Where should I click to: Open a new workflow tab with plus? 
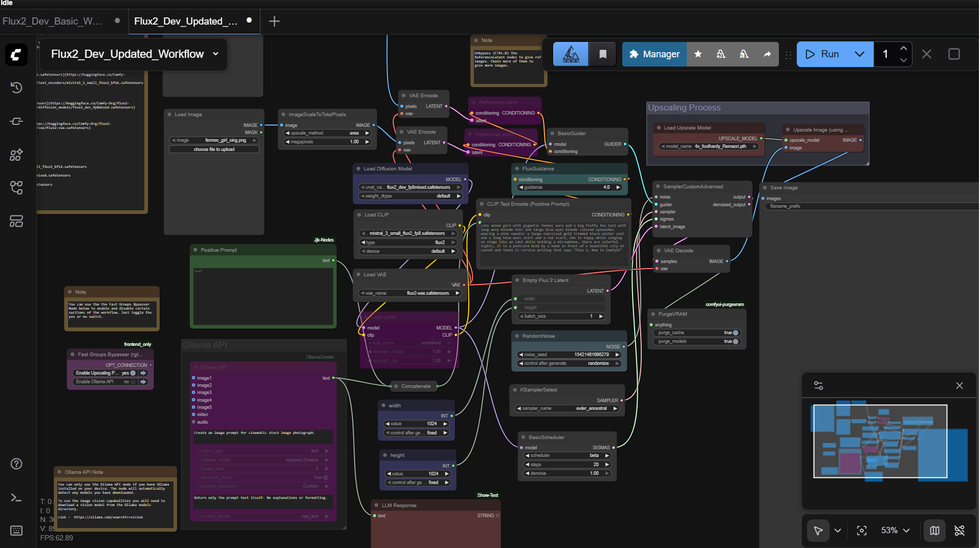274,21
